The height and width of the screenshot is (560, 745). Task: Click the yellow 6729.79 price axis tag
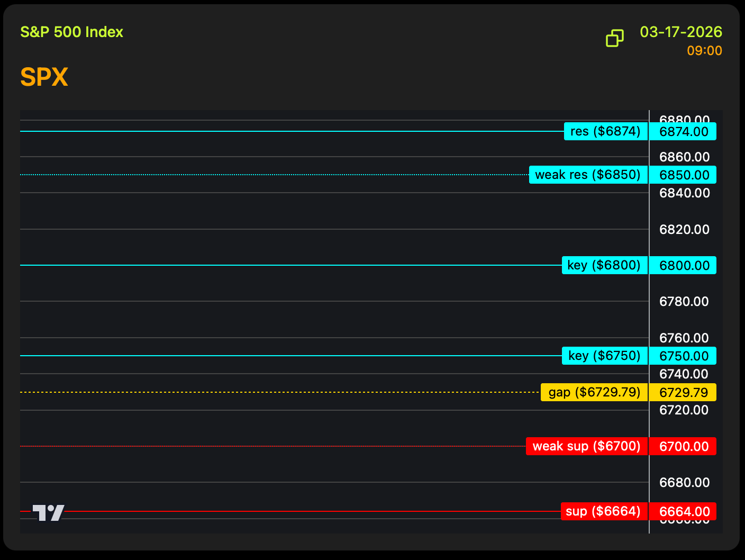(683, 392)
